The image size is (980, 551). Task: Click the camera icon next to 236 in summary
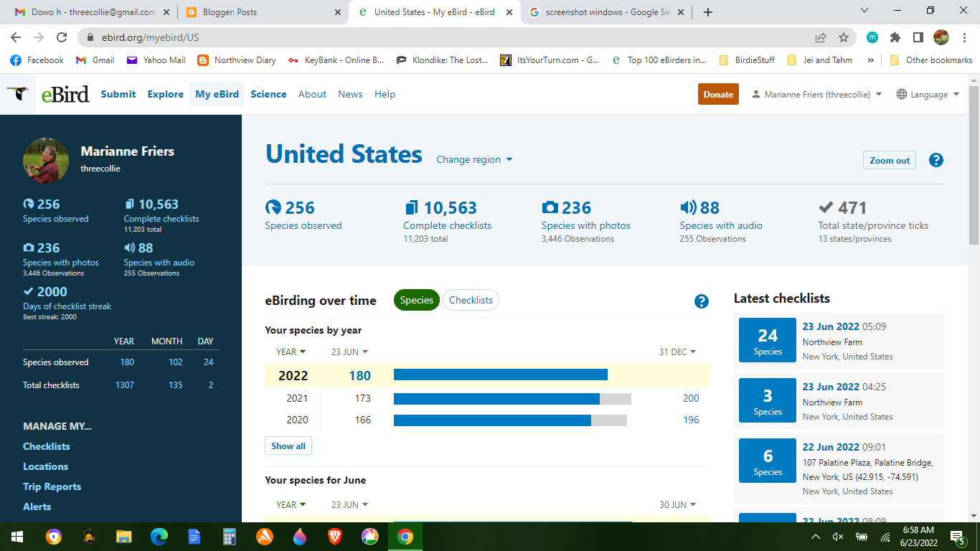[x=550, y=208]
